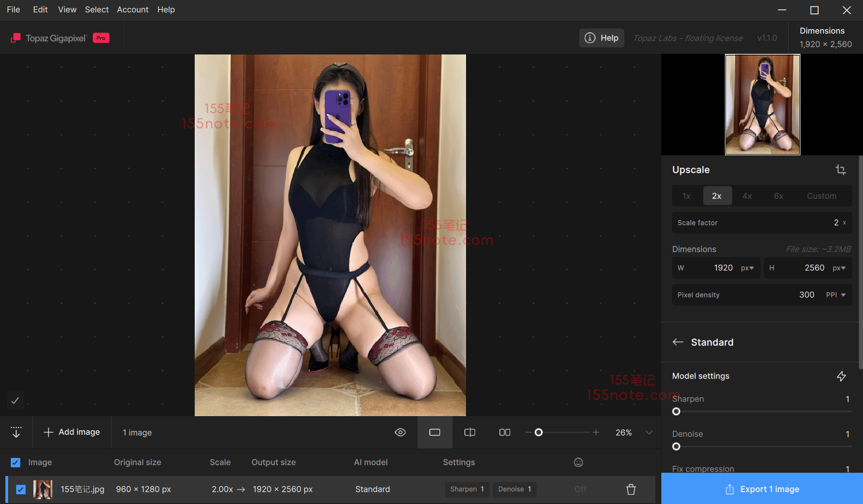The width and height of the screenshot is (863, 504).
Task: Click the back arrow next to Standard
Action: (x=678, y=342)
